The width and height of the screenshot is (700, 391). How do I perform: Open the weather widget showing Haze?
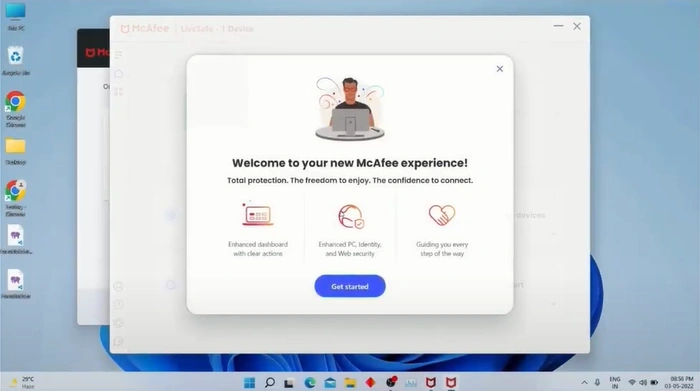pyautogui.click(x=21, y=383)
